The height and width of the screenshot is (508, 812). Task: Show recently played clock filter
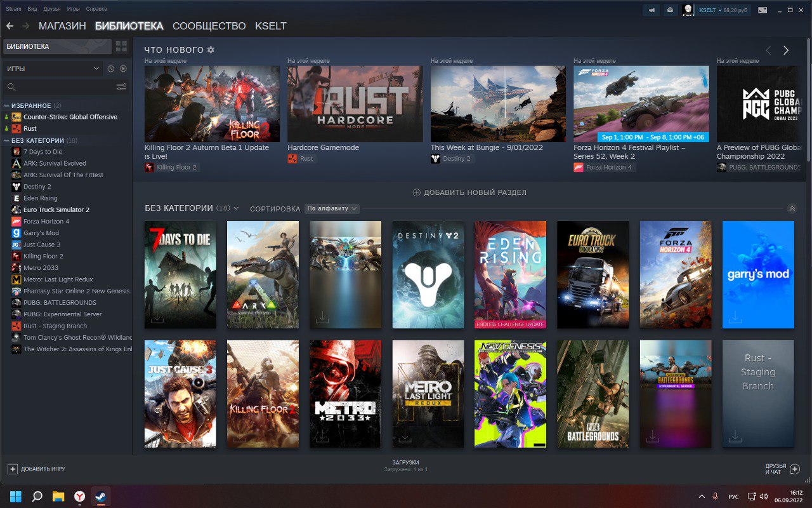[x=111, y=69]
